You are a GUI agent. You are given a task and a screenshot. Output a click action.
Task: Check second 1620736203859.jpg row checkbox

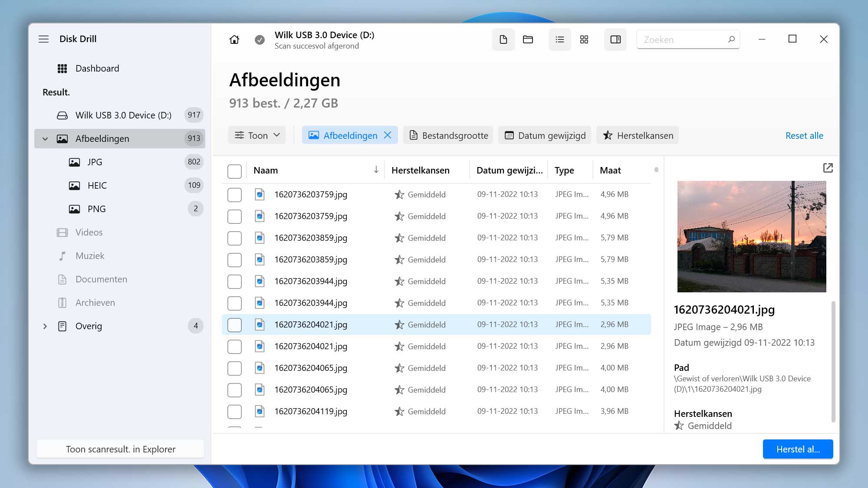pos(234,260)
